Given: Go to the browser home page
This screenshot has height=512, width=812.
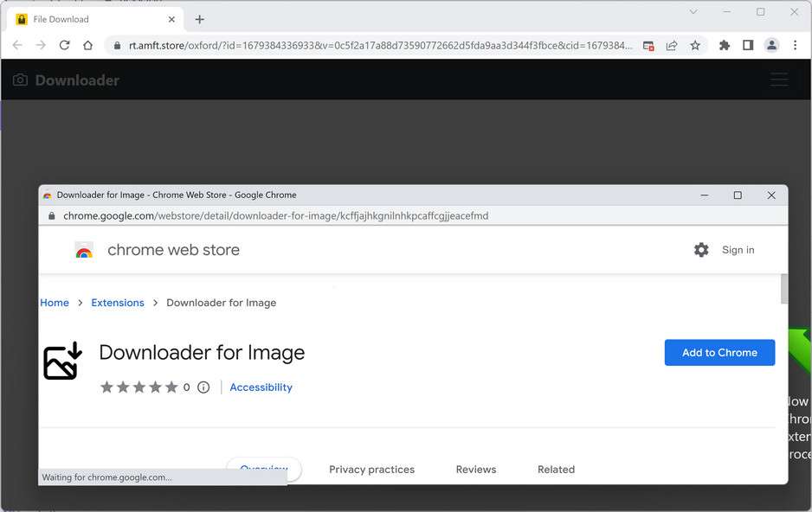Looking at the screenshot, I should (87, 45).
